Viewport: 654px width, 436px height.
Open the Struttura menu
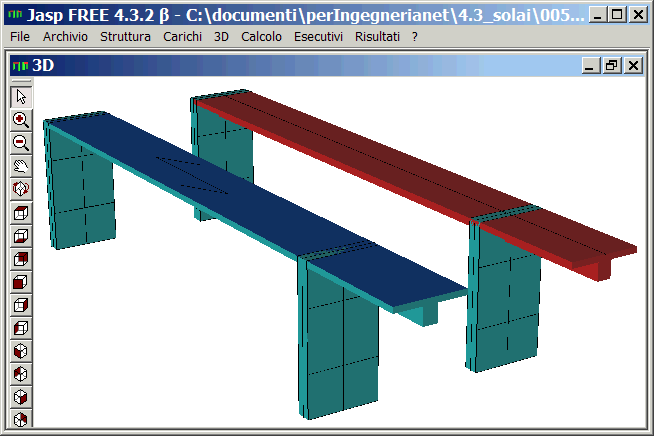pos(125,37)
